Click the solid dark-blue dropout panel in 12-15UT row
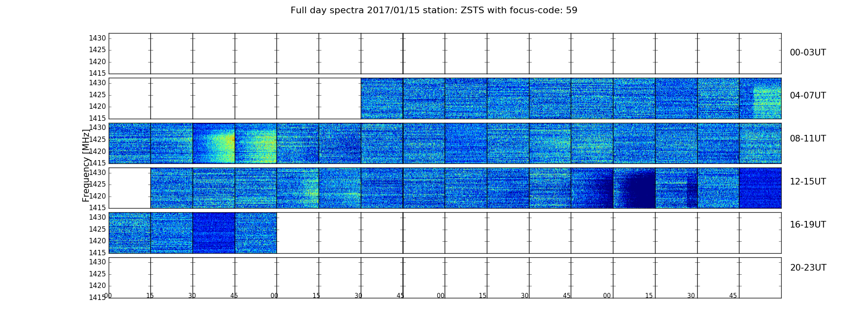The image size is (868, 331). [634, 188]
